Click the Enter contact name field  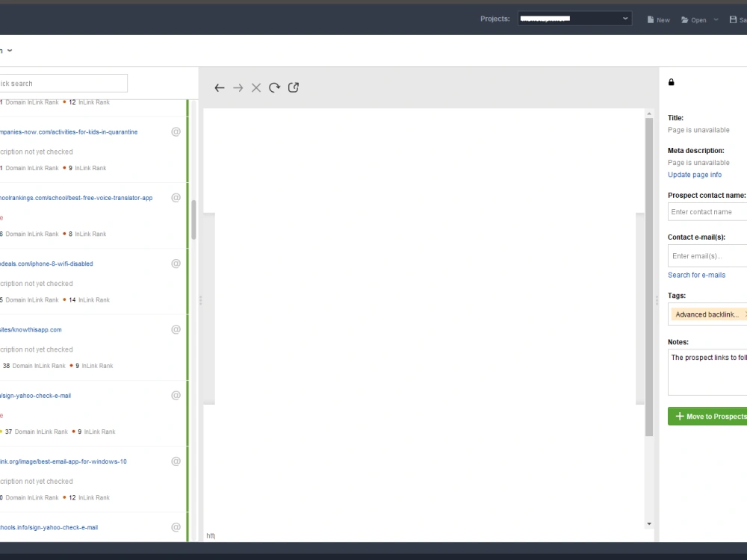pyautogui.click(x=707, y=212)
